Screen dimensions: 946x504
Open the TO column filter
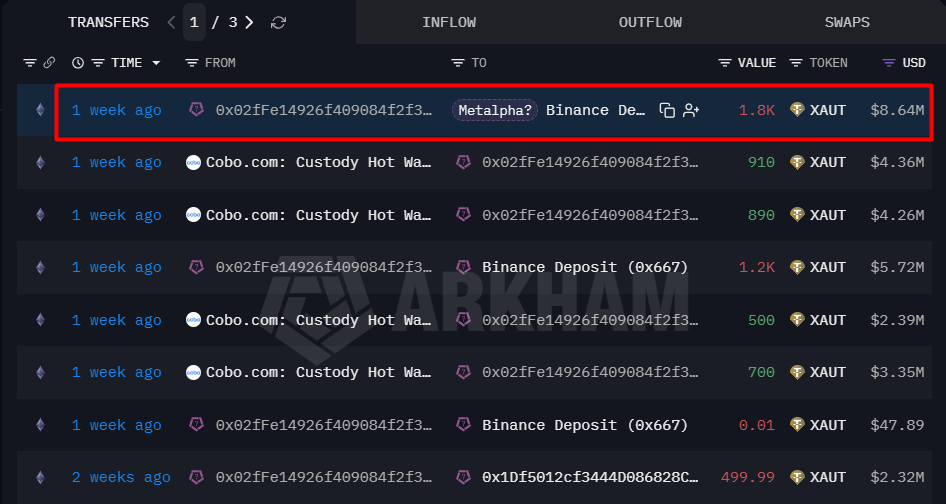tap(458, 63)
